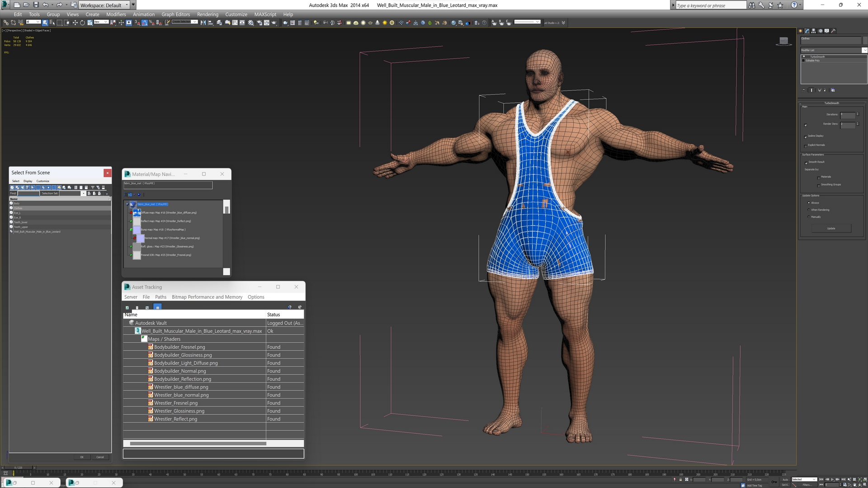Toggle the Angle Snap icon
This screenshot has width=868, height=488.
pos(144,23)
